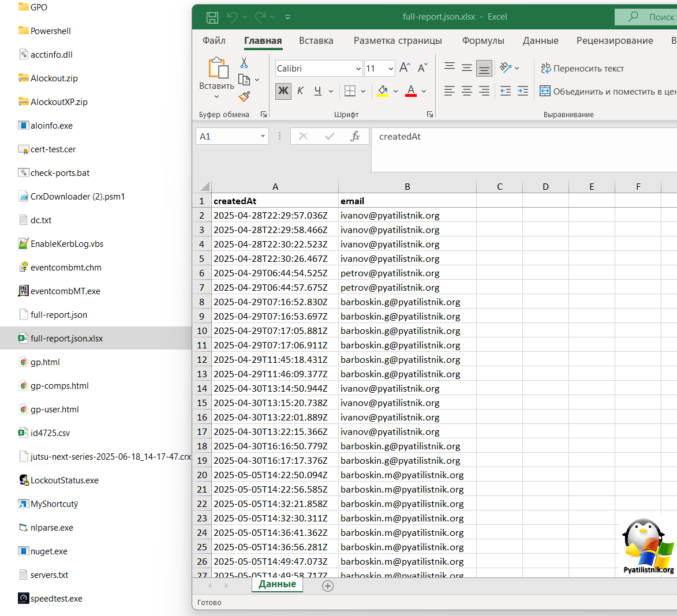
Task: Align cell content to top
Action: click(450, 67)
